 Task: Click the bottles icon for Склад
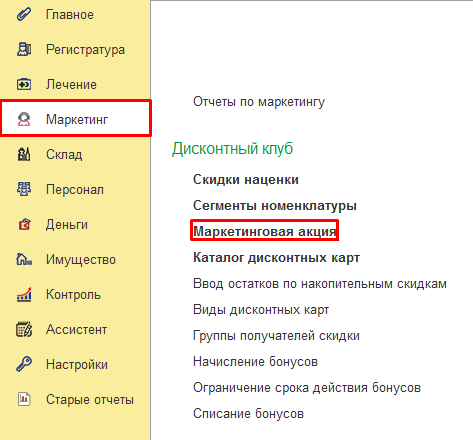(24, 154)
